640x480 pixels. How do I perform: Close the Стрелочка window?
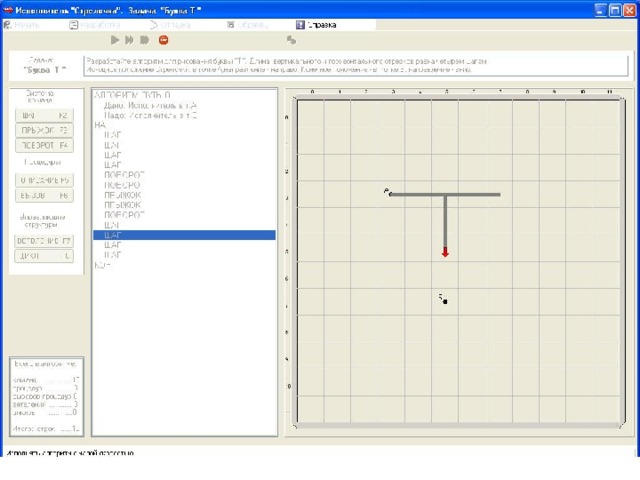tap(629, 10)
